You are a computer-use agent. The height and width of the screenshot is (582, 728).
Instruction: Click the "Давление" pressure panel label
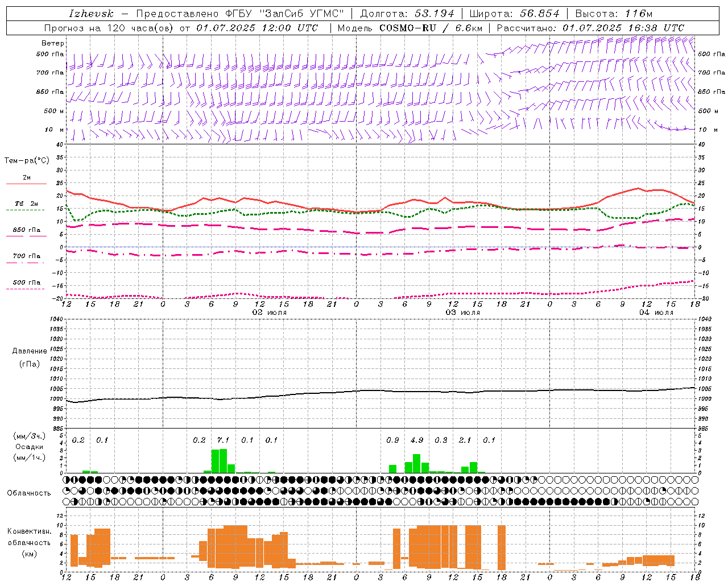click(x=30, y=351)
